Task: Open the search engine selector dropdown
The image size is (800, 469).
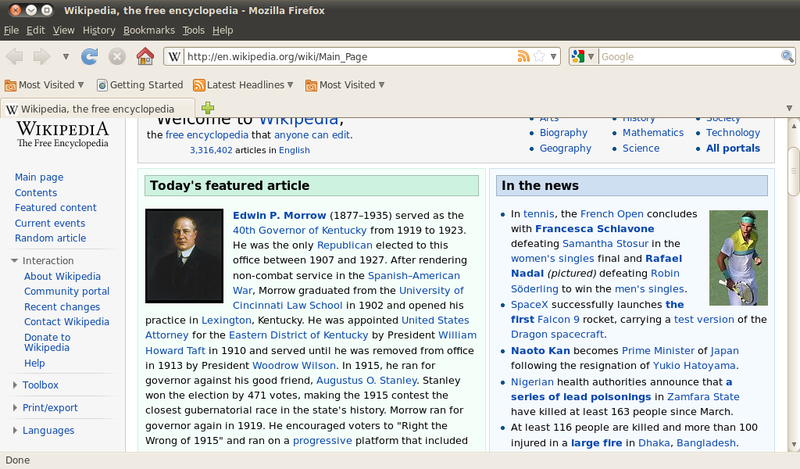Action: [x=583, y=57]
